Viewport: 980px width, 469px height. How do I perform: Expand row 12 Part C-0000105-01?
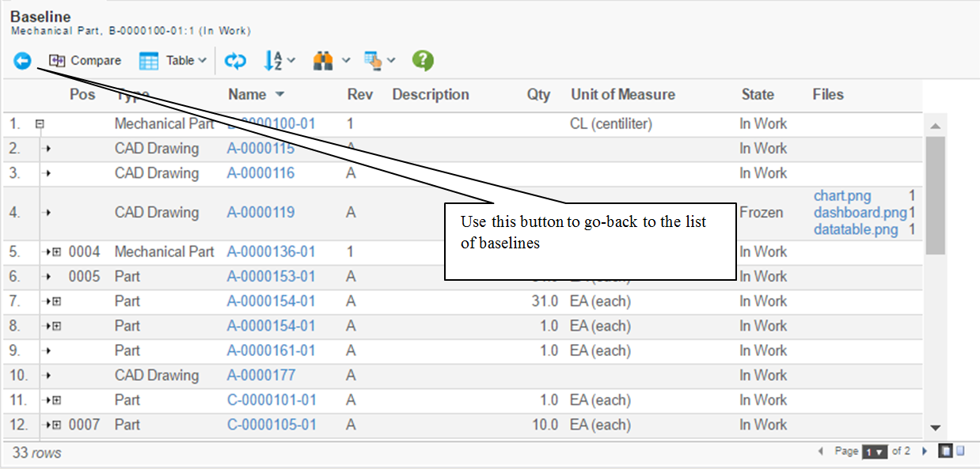[56, 425]
